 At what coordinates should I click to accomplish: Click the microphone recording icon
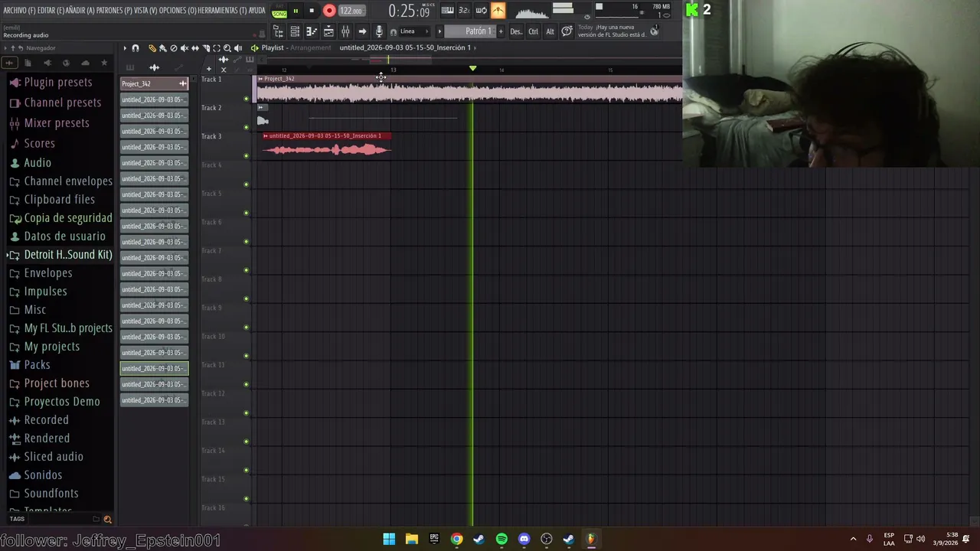click(x=378, y=31)
